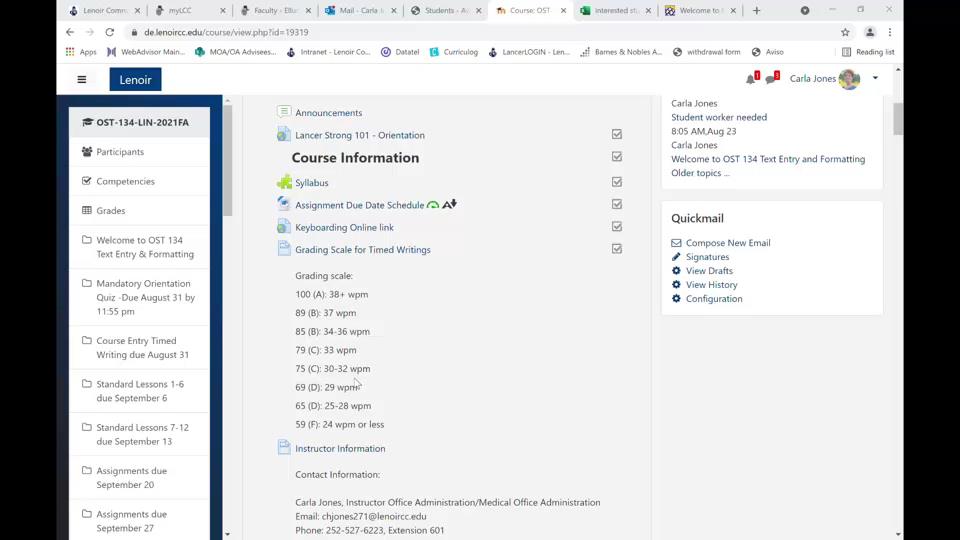Screen dimensions: 960x540
Task: Open the notifications bell icon
Action: pyautogui.click(x=751, y=79)
